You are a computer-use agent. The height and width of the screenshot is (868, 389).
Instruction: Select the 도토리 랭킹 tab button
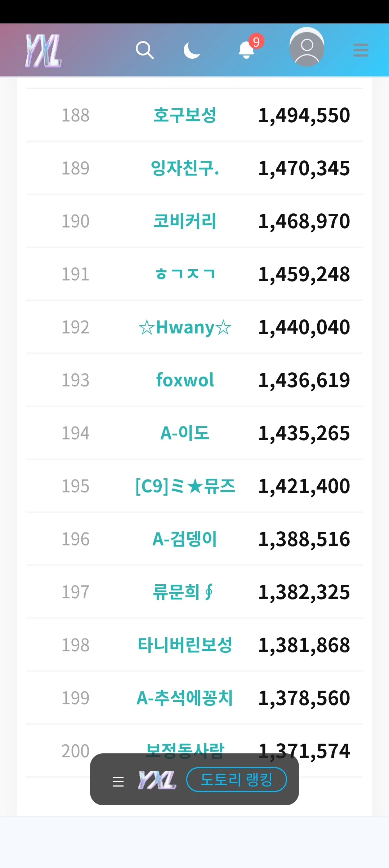[236, 780]
